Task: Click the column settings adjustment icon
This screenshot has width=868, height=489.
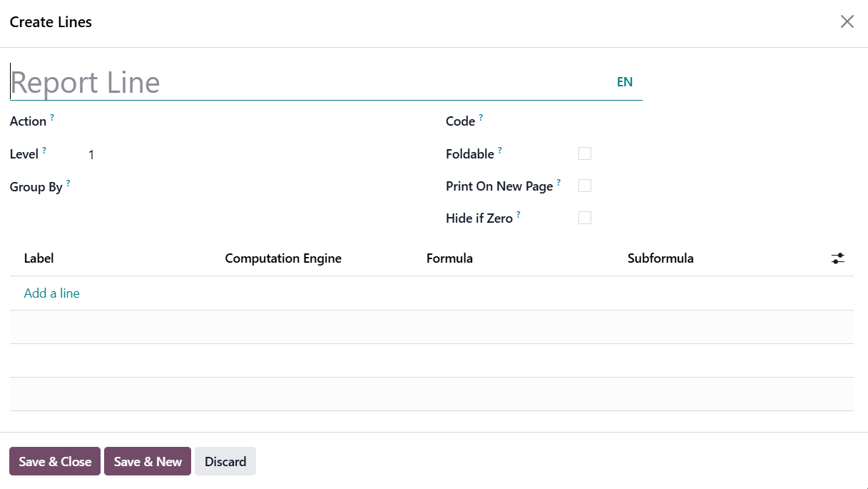Action: tap(838, 258)
